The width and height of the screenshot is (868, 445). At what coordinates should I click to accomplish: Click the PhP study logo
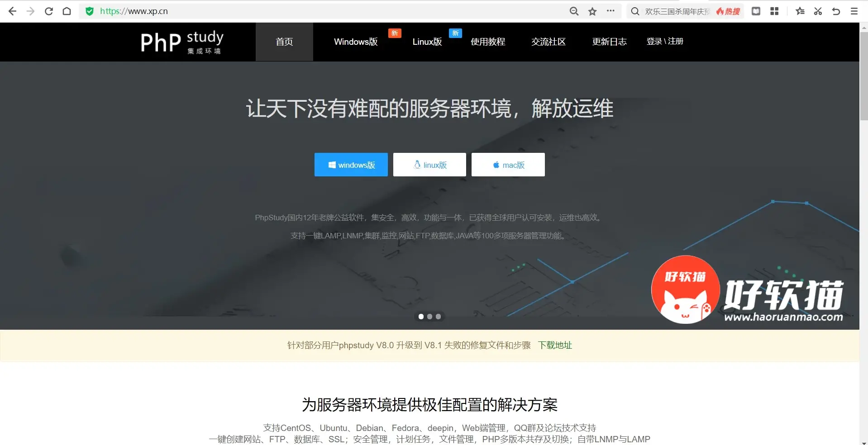tap(182, 42)
